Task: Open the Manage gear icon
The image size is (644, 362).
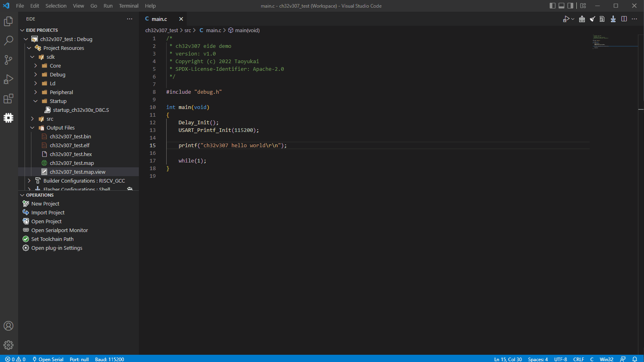Action: click(8, 345)
